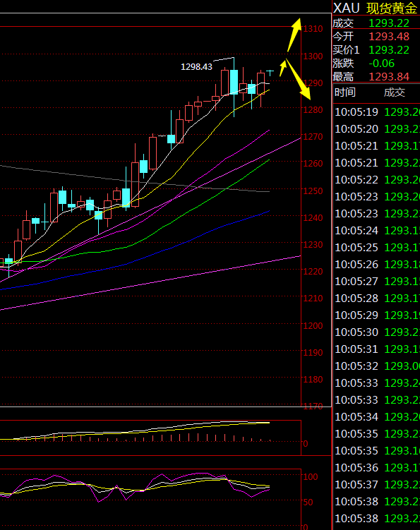Image resolution: width=420 pixels, height=530 pixels.
Task: Click the 1230 price axis label
Action: pos(313,244)
